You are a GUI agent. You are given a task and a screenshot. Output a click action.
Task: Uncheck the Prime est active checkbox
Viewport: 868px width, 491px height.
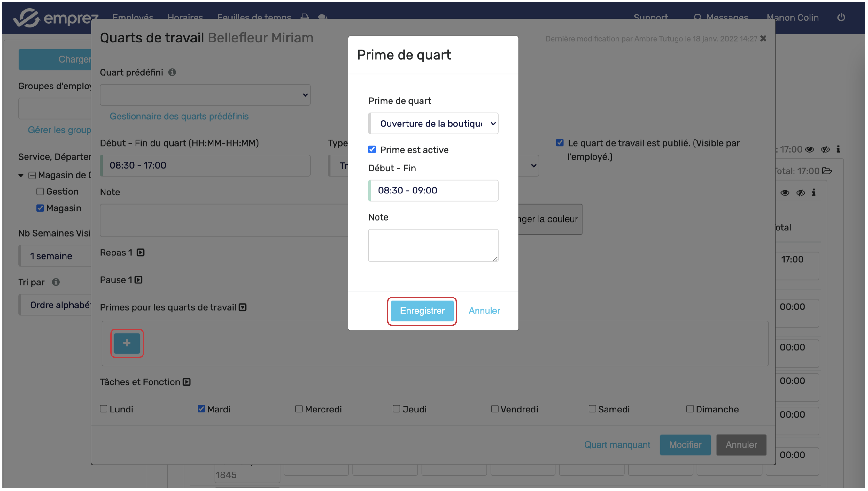point(372,149)
